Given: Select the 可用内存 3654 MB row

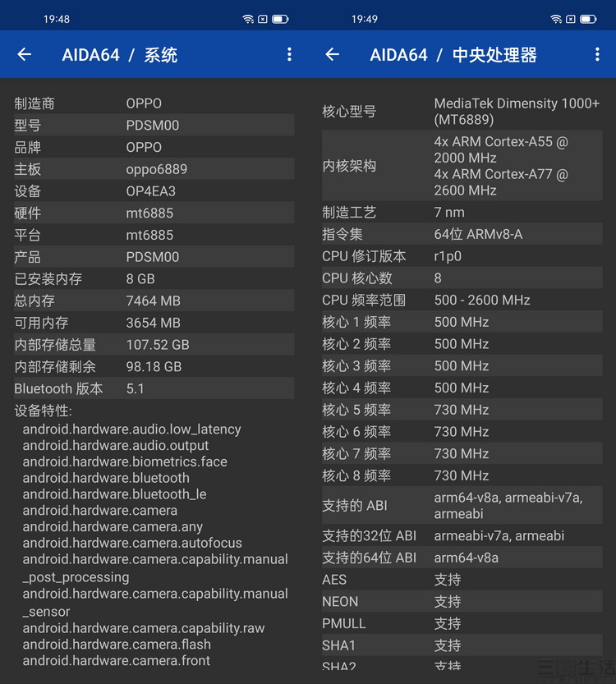Looking at the screenshot, I should click(154, 323).
